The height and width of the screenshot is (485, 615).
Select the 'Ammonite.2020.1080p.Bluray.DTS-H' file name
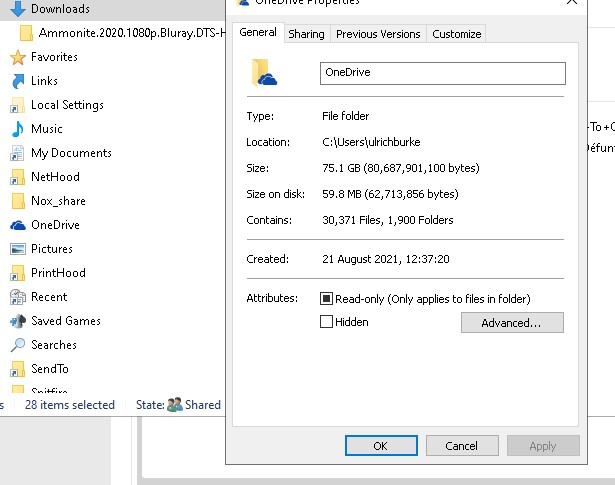point(132,33)
